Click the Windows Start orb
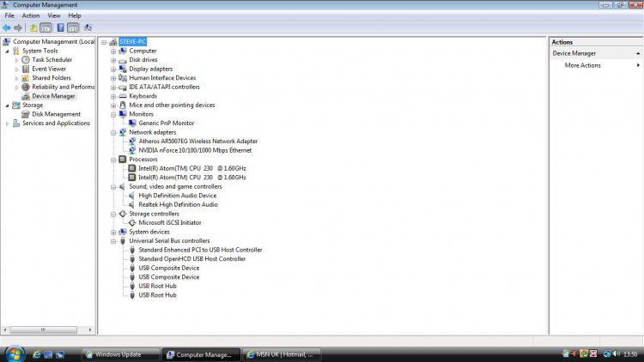This screenshot has height=362, width=644. 13,353
